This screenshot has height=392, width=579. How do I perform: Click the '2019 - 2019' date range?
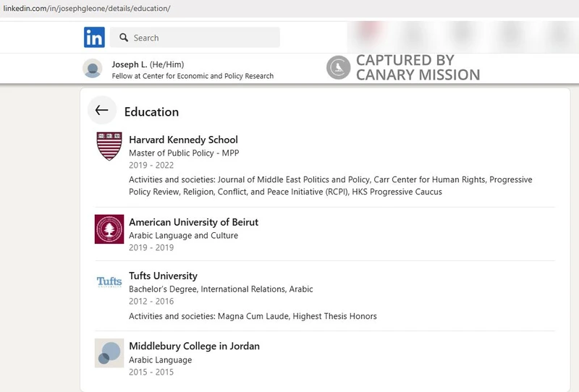[151, 247]
